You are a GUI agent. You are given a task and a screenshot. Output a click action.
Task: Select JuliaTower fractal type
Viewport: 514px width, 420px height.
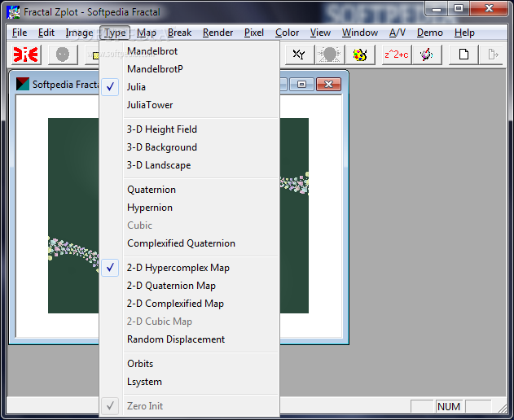(190, 105)
